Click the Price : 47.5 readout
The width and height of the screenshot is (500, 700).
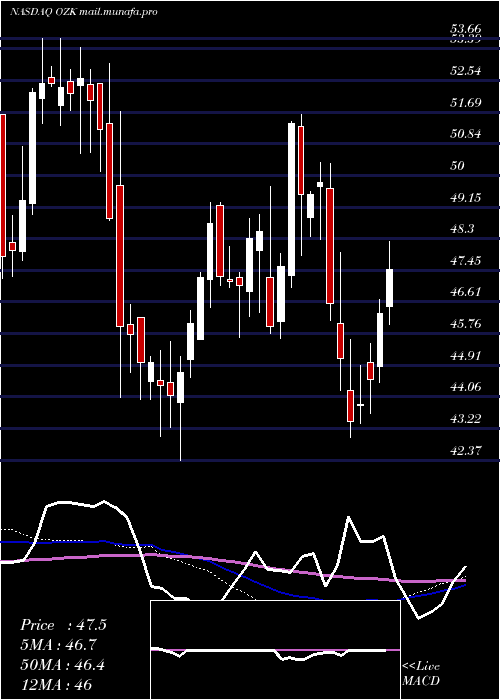(63, 625)
